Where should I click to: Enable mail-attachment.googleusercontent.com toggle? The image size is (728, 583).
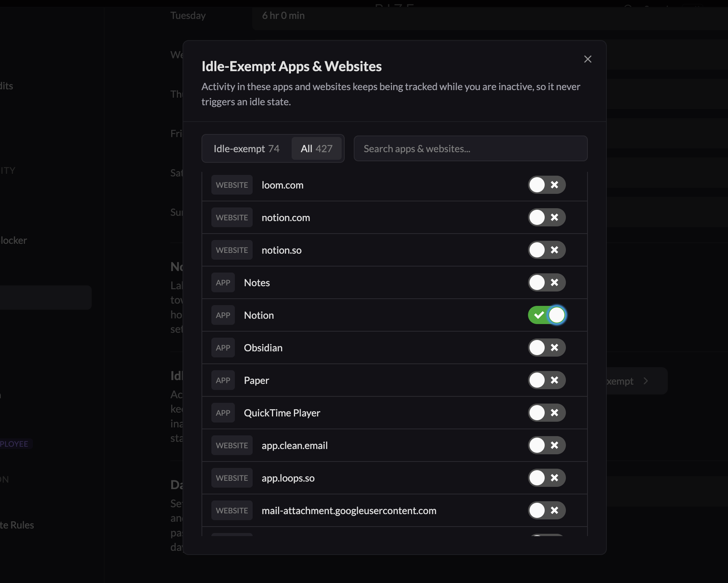(547, 510)
